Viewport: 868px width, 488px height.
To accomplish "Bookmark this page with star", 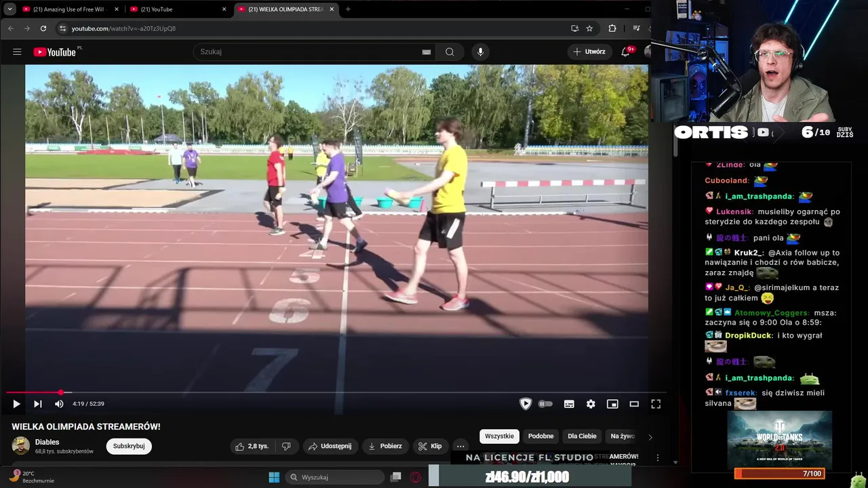I will tap(589, 28).
